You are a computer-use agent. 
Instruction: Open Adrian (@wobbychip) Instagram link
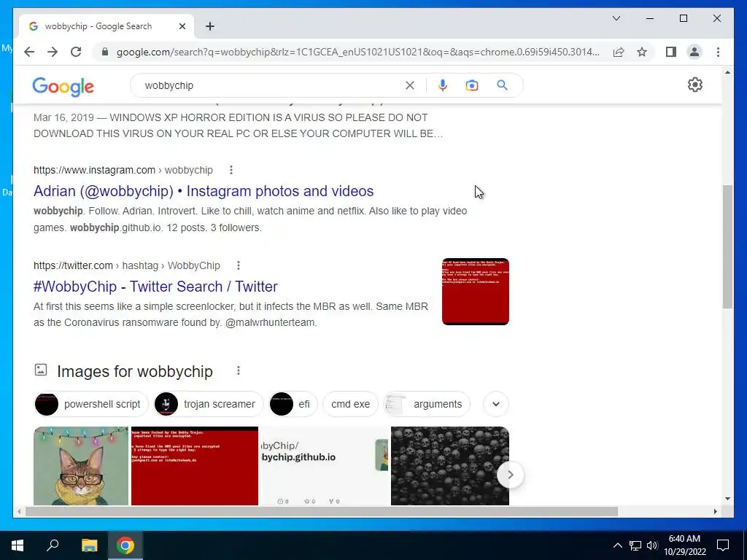pyautogui.click(x=204, y=191)
